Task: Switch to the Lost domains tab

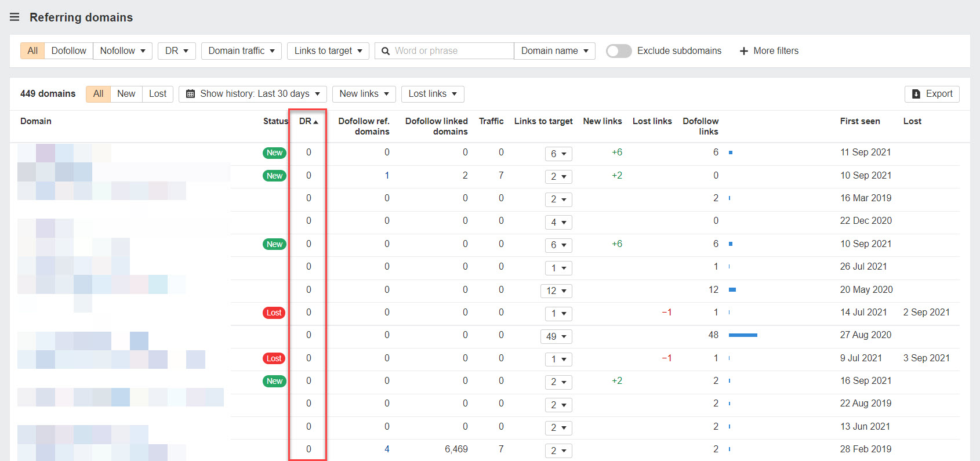Action: (x=157, y=94)
